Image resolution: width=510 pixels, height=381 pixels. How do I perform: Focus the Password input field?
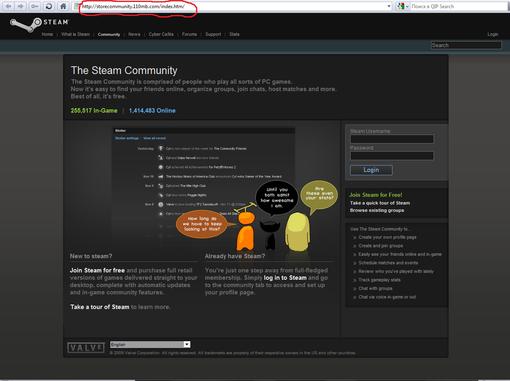pos(392,156)
